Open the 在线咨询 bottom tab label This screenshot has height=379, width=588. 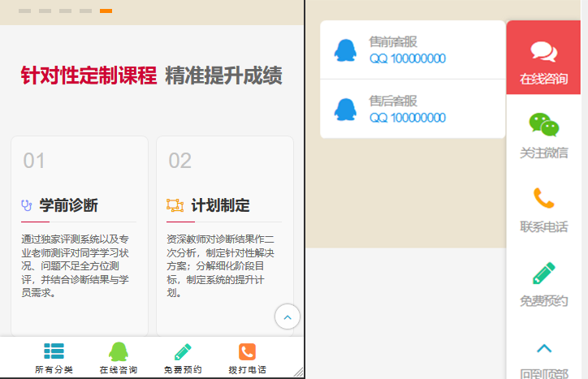(119, 369)
